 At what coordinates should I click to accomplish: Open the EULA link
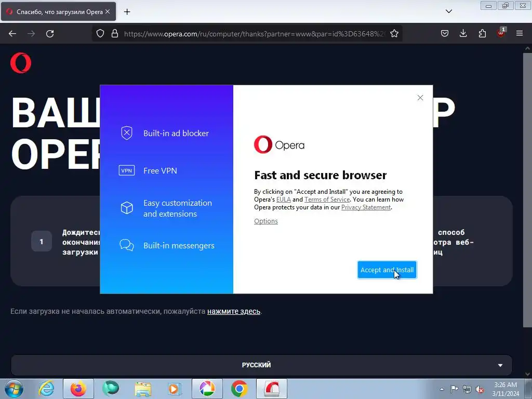[283, 199]
